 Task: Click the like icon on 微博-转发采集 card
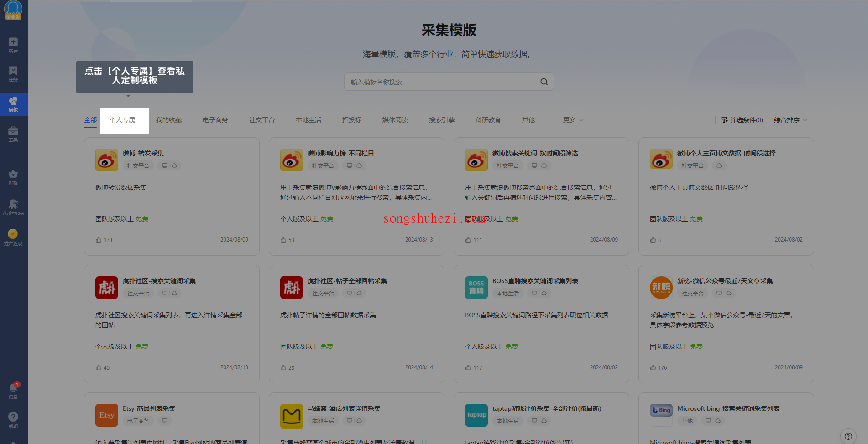pyautogui.click(x=99, y=240)
